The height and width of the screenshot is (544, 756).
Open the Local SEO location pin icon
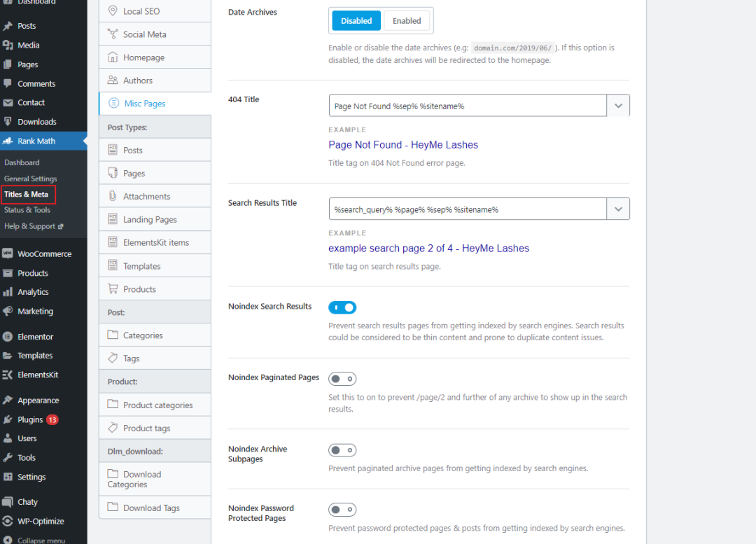tap(113, 11)
